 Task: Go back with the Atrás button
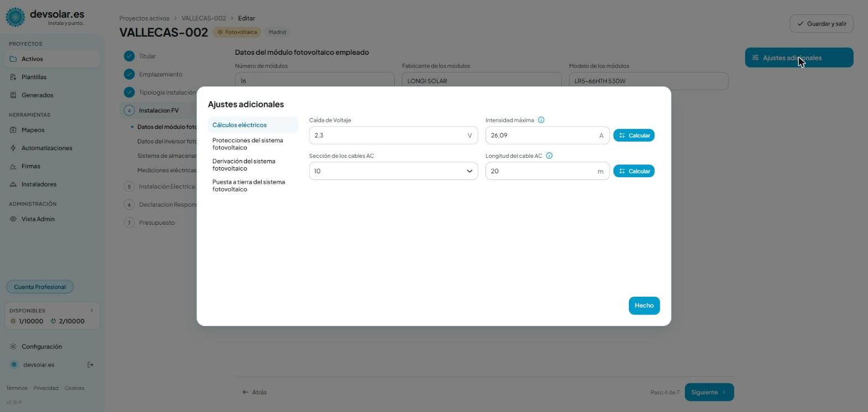(x=255, y=392)
